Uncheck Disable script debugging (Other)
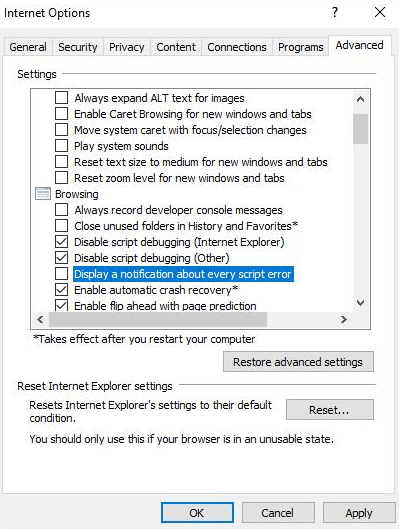This screenshot has height=529, width=399. pos(61,258)
